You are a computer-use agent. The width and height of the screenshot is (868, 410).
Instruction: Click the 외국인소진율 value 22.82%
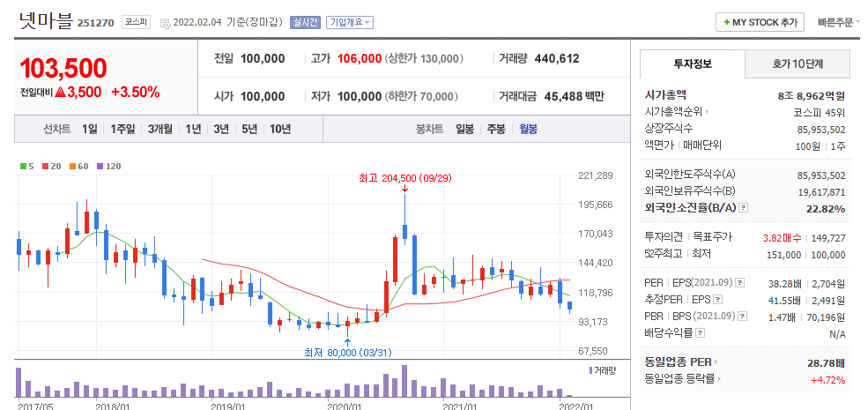827,208
